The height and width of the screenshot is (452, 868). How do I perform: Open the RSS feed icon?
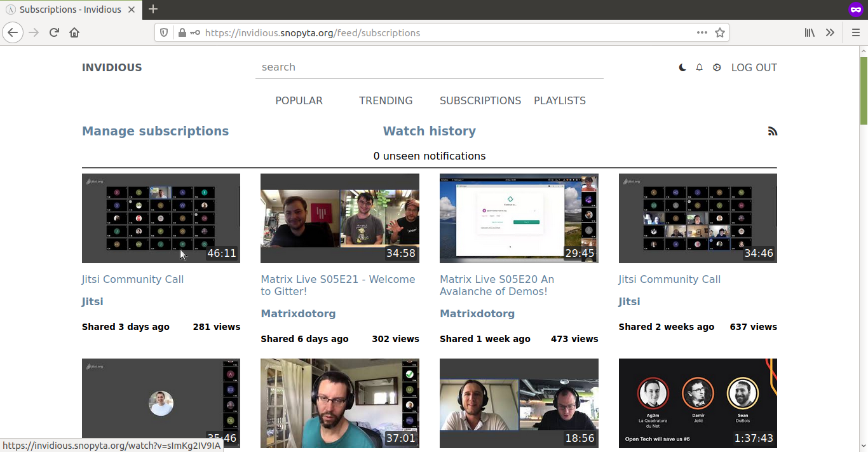pyautogui.click(x=772, y=132)
